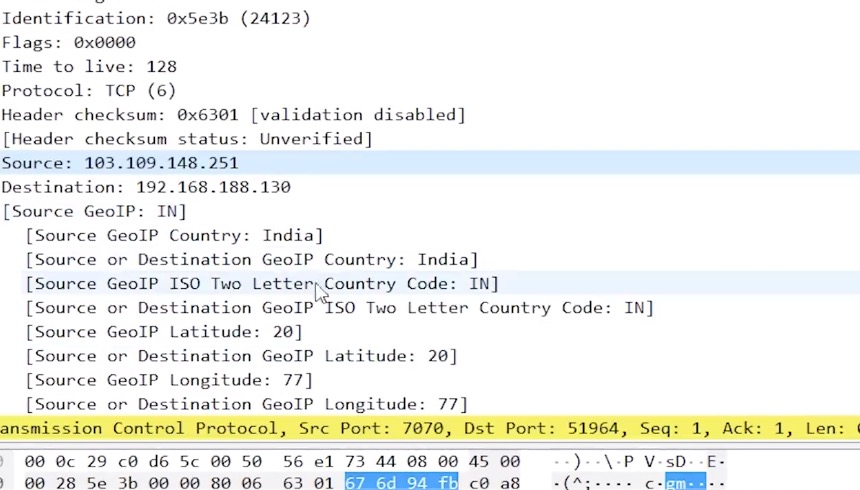The width and height of the screenshot is (860, 490).
Task: Click the highlighted ASCII characters in bytes pane
Action: pos(685,483)
